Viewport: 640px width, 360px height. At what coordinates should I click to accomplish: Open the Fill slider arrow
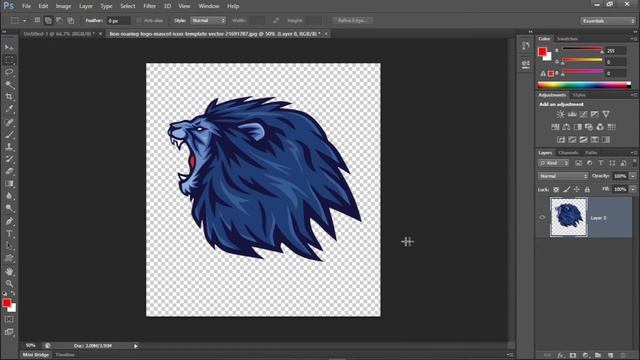click(x=633, y=189)
